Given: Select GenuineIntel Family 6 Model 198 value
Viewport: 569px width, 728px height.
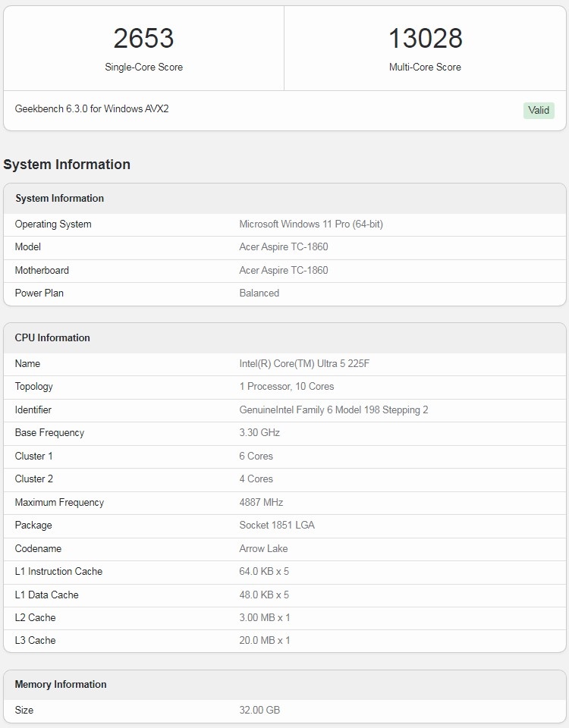Looking at the screenshot, I should 334,410.
